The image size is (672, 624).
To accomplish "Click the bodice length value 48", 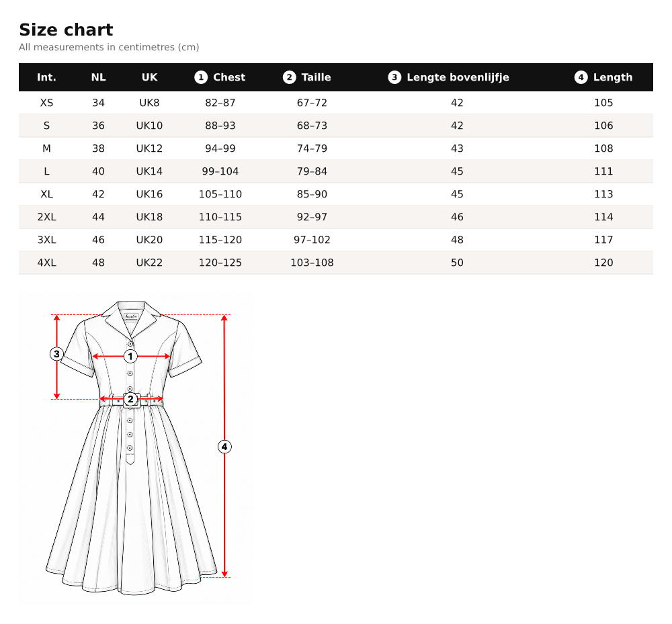I will (x=457, y=240).
